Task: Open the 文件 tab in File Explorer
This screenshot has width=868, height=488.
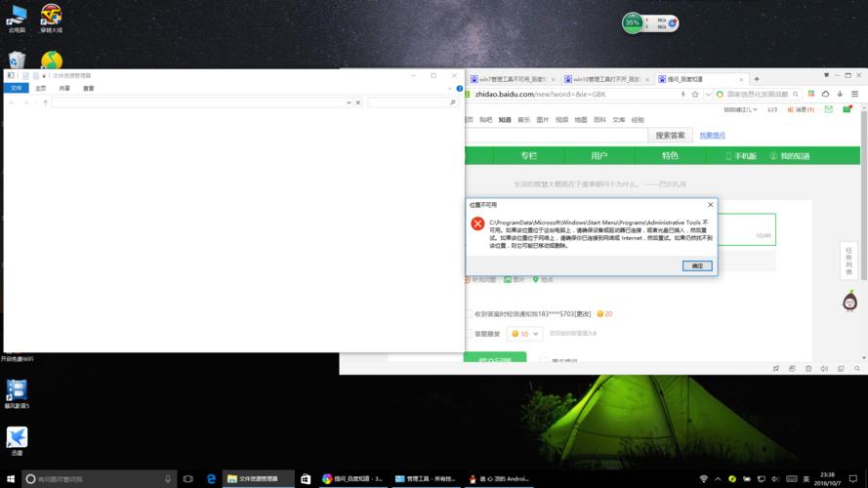Action: (x=16, y=88)
